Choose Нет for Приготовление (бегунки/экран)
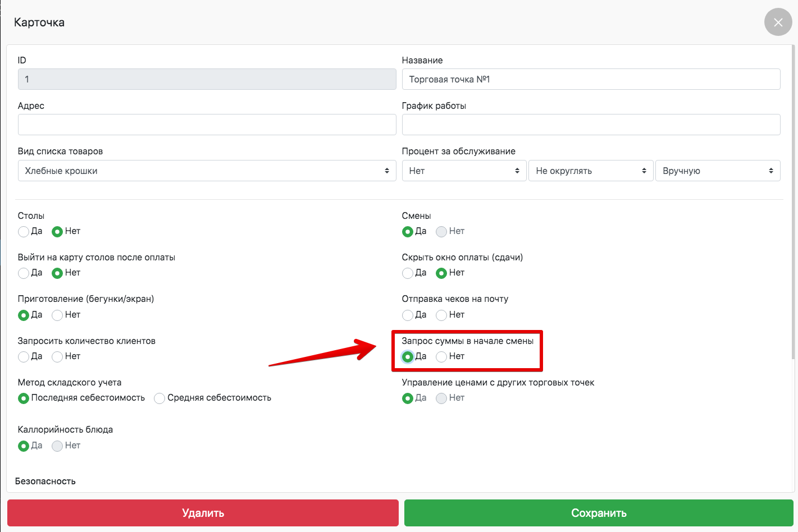This screenshot has height=532, width=798. pos(57,315)
